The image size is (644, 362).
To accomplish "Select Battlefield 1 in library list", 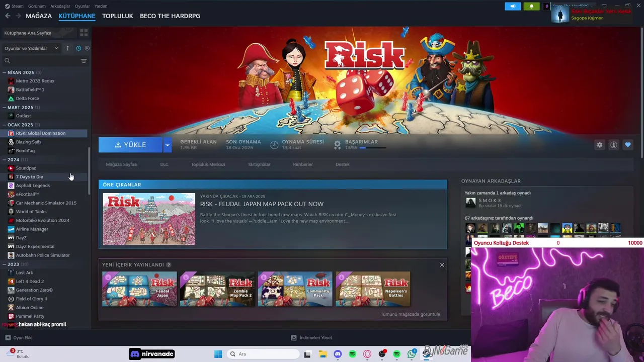I will tap(30, 89).
